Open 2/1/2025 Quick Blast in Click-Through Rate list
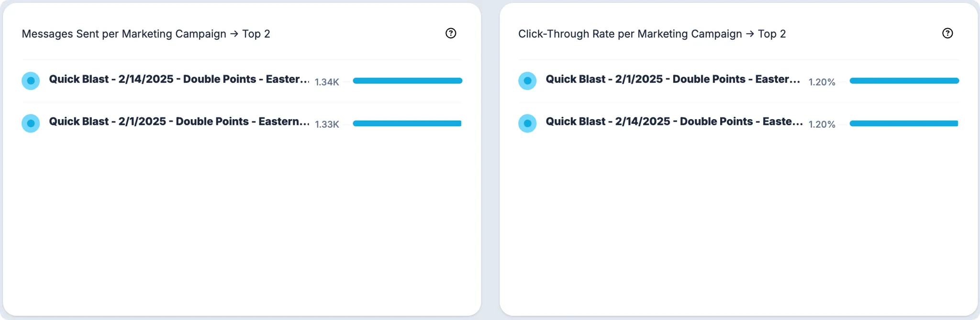The image size is (980, 320). (673, 79)
